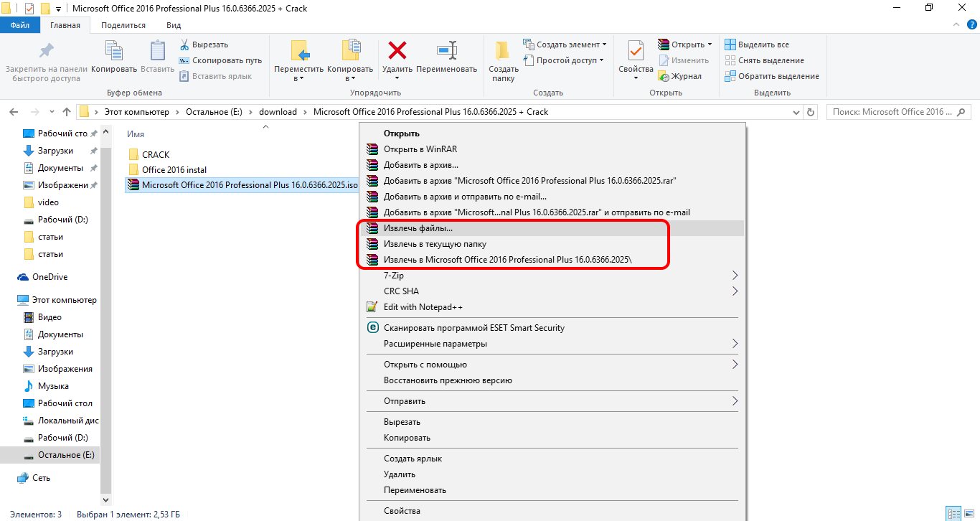
Task: Switch to the View (Вид) ribbon tab
Action: click(174, 25)
